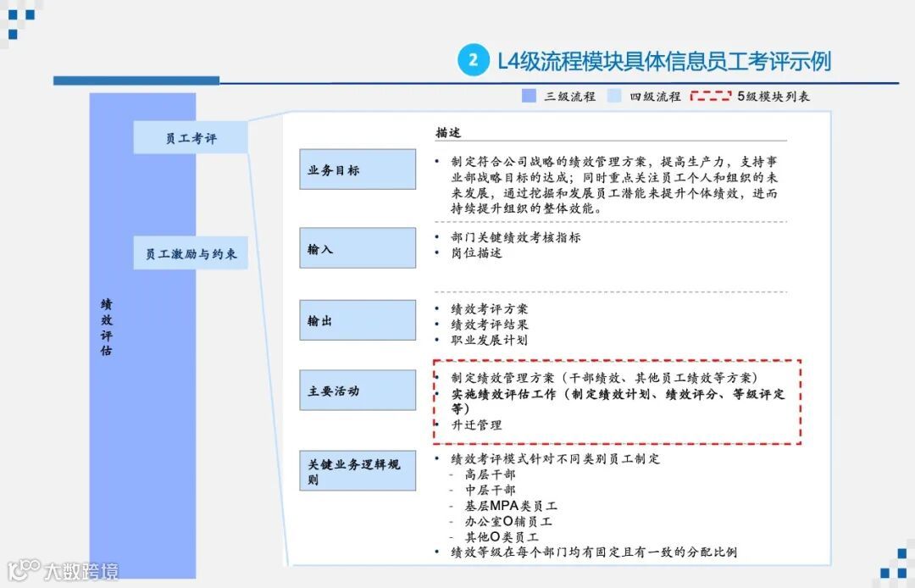Click the 职业发展计划 bullet

pos(489,340)
